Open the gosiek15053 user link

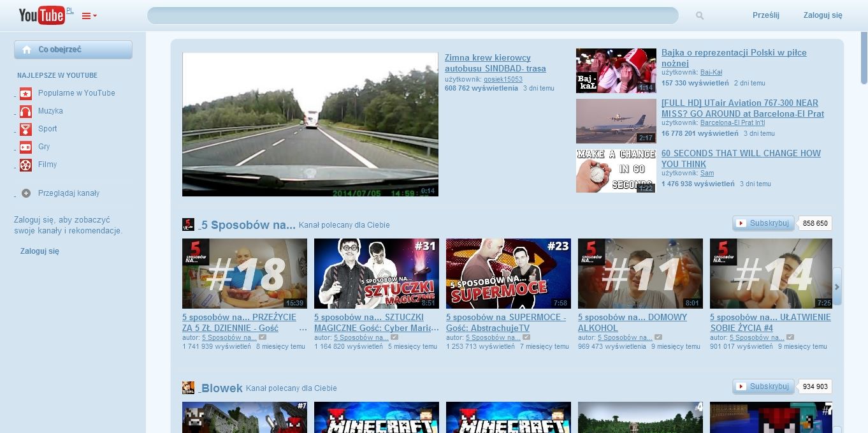[503, 80]
